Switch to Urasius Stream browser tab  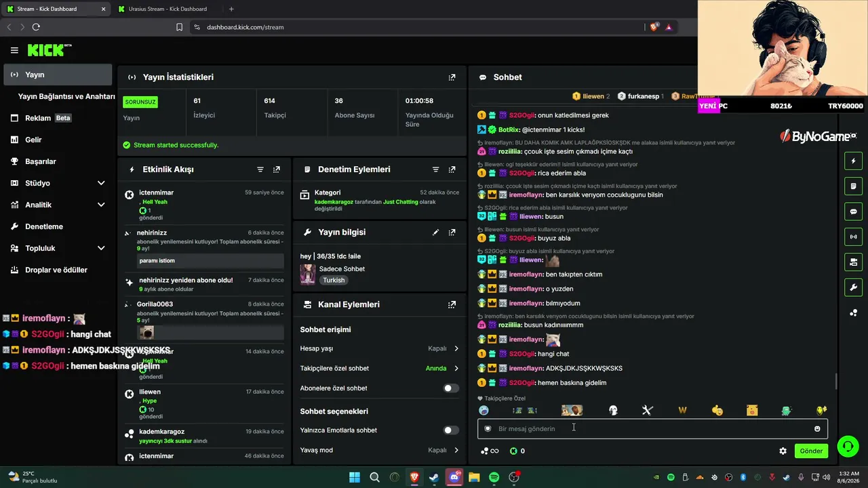point(166,9)
